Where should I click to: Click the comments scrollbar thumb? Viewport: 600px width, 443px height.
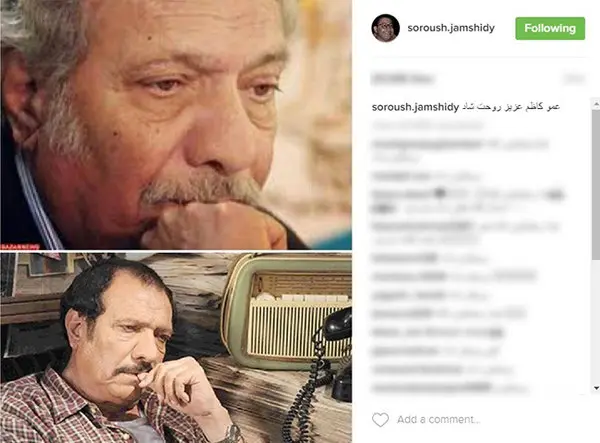(596, 184)
